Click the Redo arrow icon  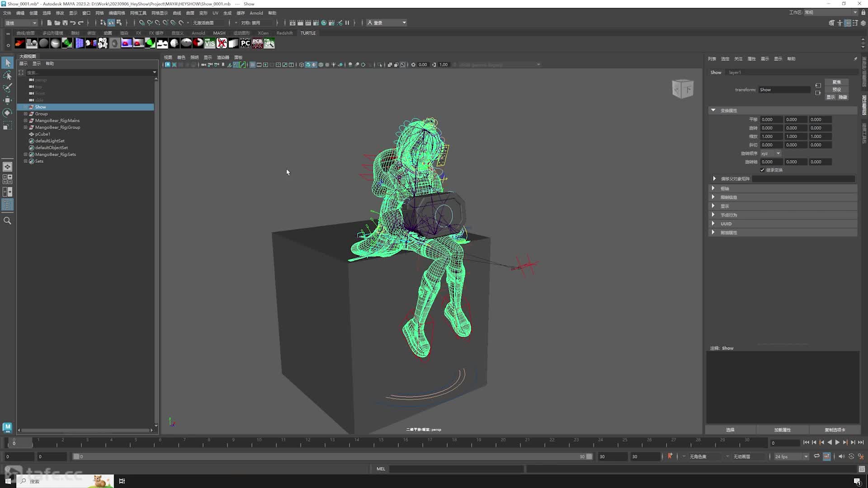81,23
